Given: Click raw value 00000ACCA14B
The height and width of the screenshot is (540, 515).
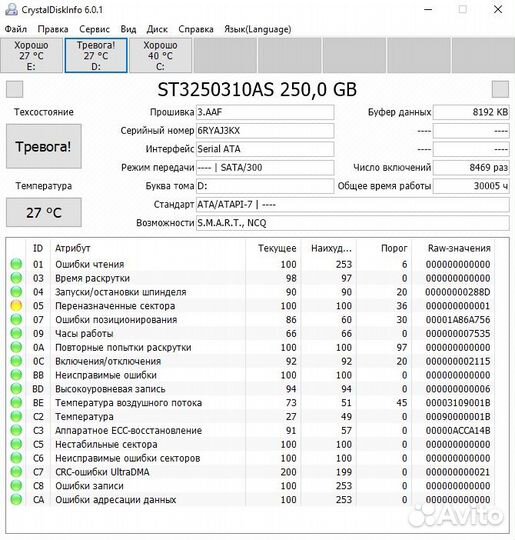Looking at the screenshot, I should pyautogui.click(x=458, y=430).
